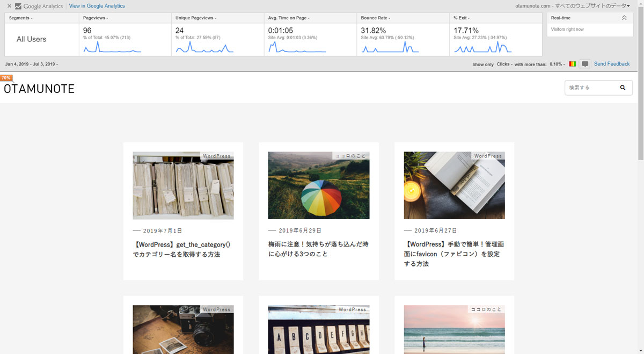Image resolution: width=644 pixels, height=354 pixels.
Task: Open the Bounce Rate metric dropdown
Action: click(x=376, y=18)
